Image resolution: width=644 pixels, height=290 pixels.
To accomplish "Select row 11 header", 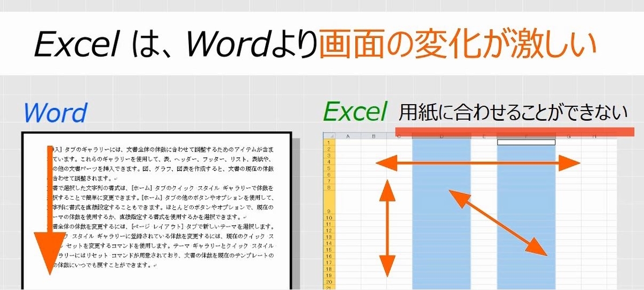I will (x=328, y=224).
